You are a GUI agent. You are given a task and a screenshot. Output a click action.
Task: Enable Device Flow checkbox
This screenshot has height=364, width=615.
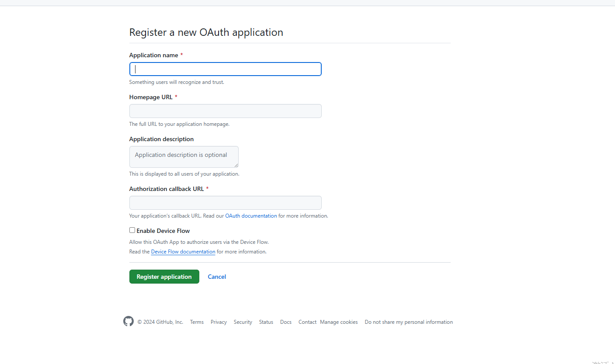point(132,230)
